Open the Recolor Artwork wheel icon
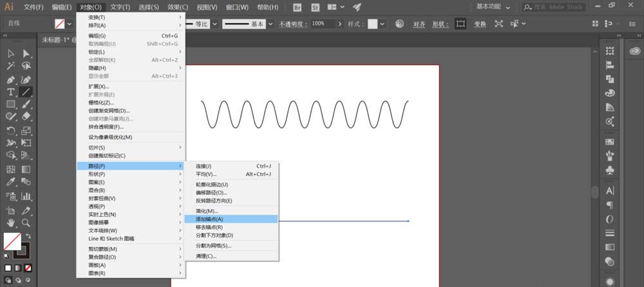 (400, 24)
